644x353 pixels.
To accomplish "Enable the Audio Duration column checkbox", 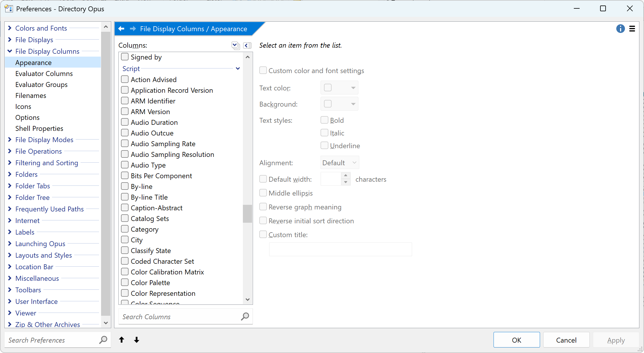I will point(125,122).
